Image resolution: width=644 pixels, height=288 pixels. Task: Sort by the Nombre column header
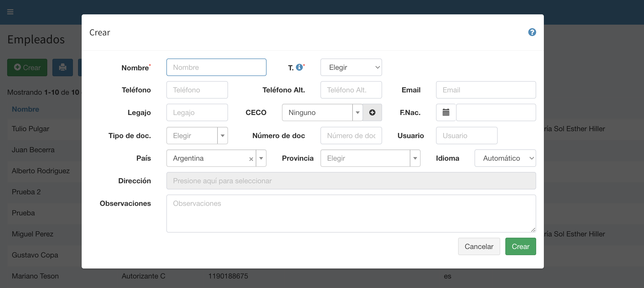[25, 109]
